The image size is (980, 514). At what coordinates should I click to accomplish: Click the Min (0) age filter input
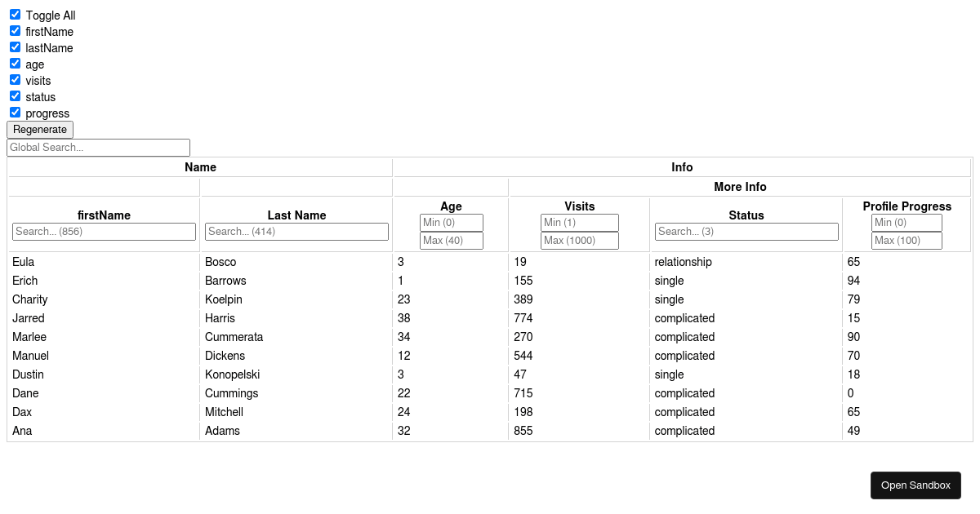pos(451,222)
